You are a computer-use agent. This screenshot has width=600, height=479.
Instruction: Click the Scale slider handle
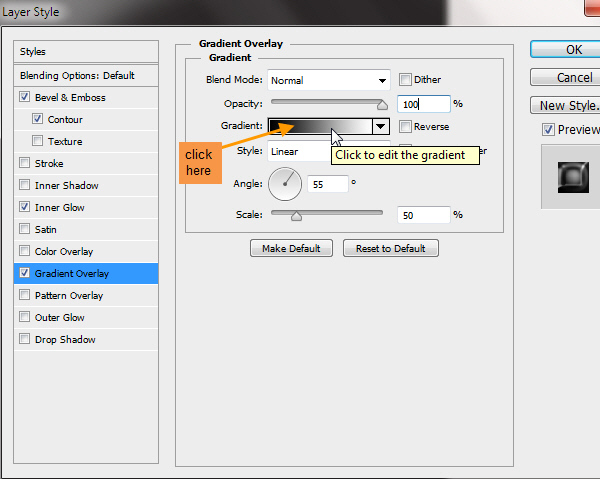pos(296,215)
